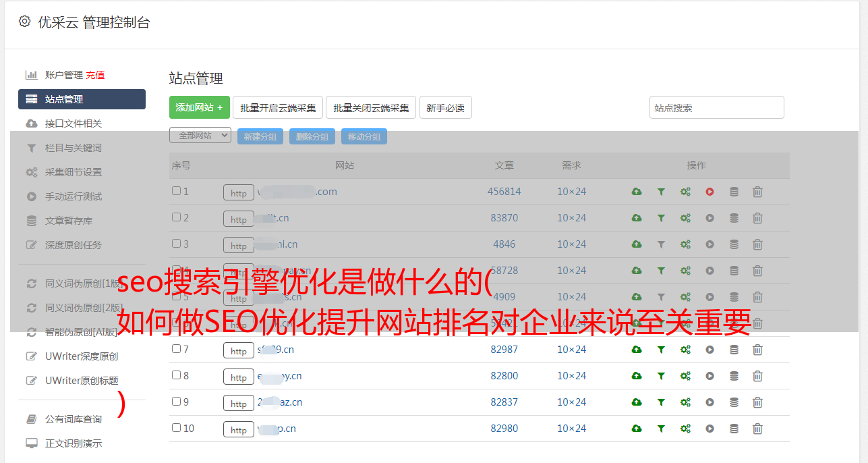Delete site 1 with trash icon
The image size is (868, 463).
pos(757,192)
